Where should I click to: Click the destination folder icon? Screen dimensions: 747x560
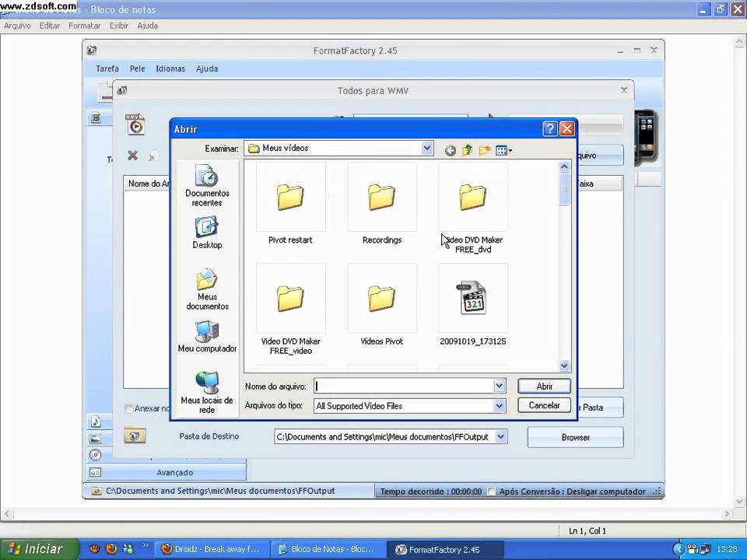[x=135, y=436]
